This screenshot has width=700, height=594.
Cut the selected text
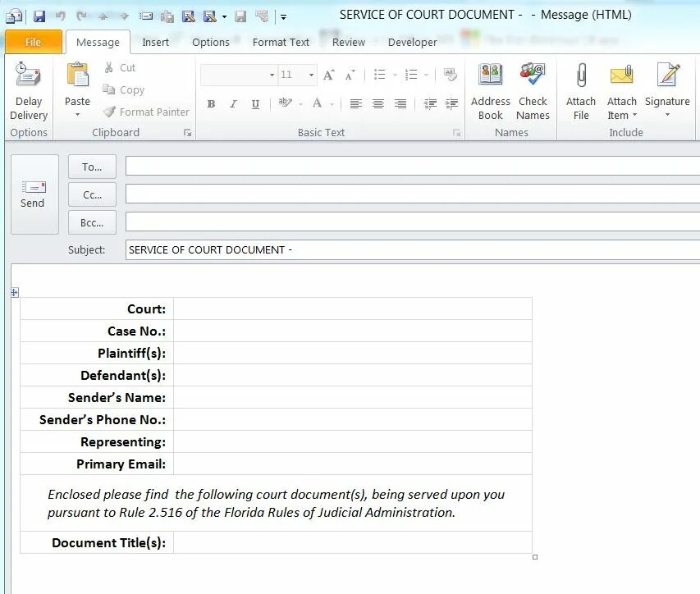tap(120, 68)
